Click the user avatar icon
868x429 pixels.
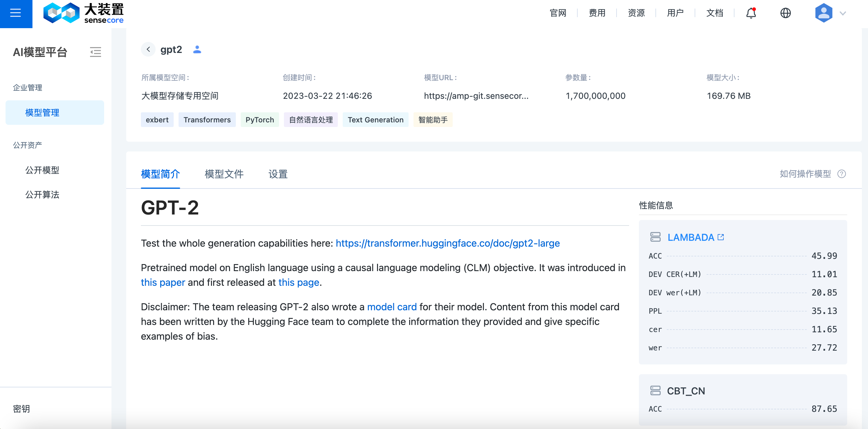824,13
